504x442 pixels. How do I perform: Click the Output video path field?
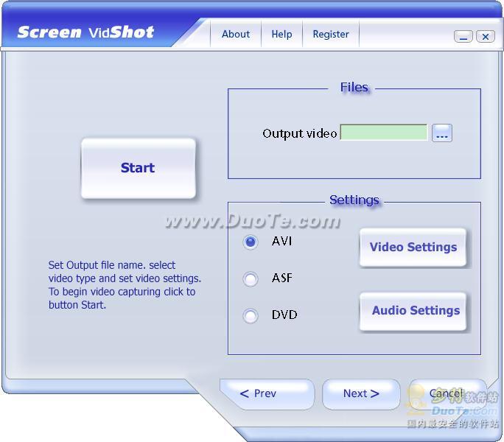384,133
